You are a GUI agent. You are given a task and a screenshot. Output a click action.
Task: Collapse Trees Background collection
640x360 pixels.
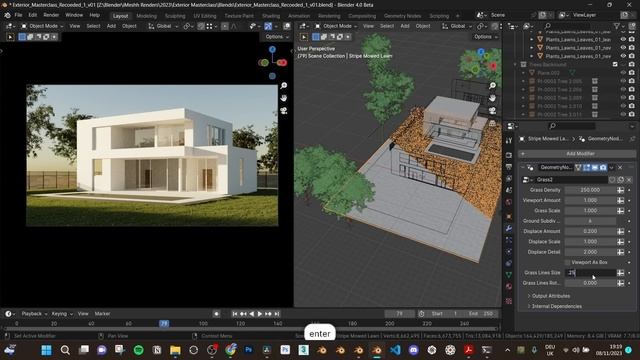point(515,64)
